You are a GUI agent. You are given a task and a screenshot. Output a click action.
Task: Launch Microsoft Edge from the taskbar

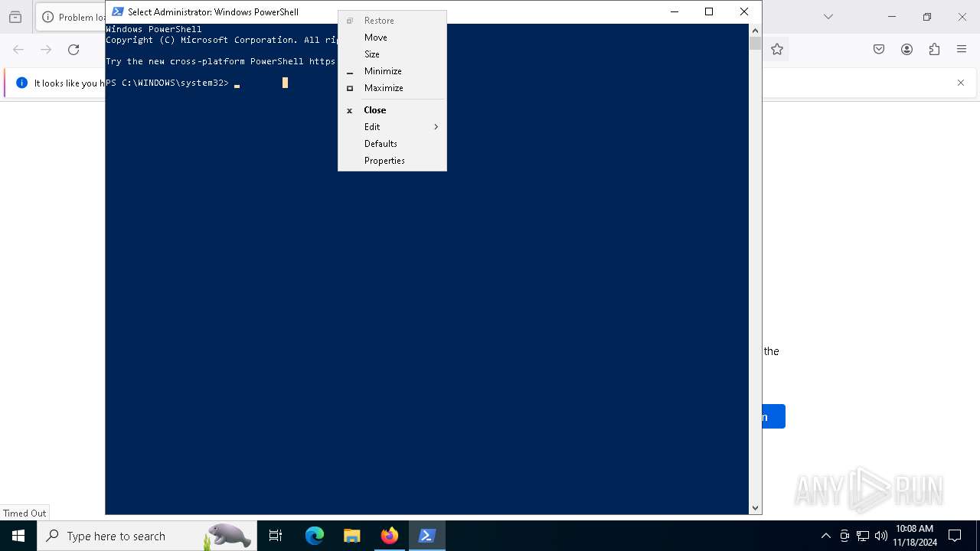(315, 536)
